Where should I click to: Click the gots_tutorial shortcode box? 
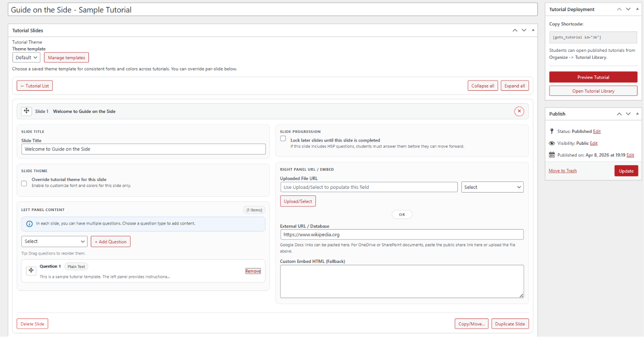point(593,37)
